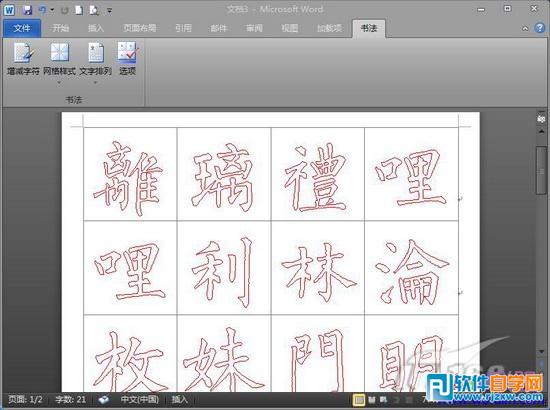Switch to the 页面布局 (Page Layout) tab

click(140, 28)
